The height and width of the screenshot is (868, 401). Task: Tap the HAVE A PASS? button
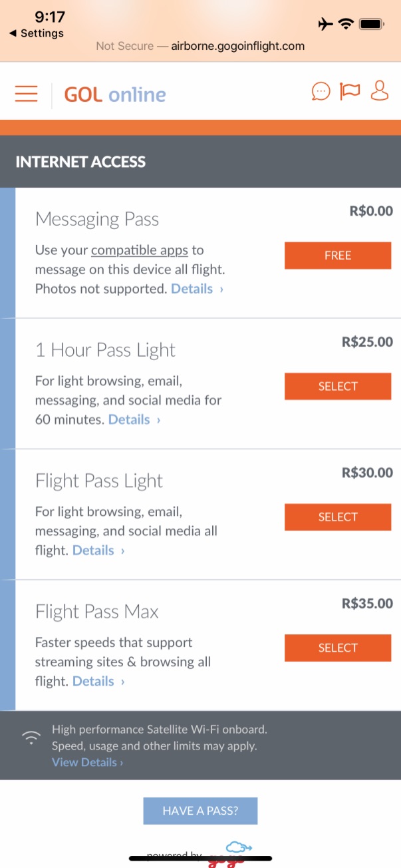(x=200, y=811)
